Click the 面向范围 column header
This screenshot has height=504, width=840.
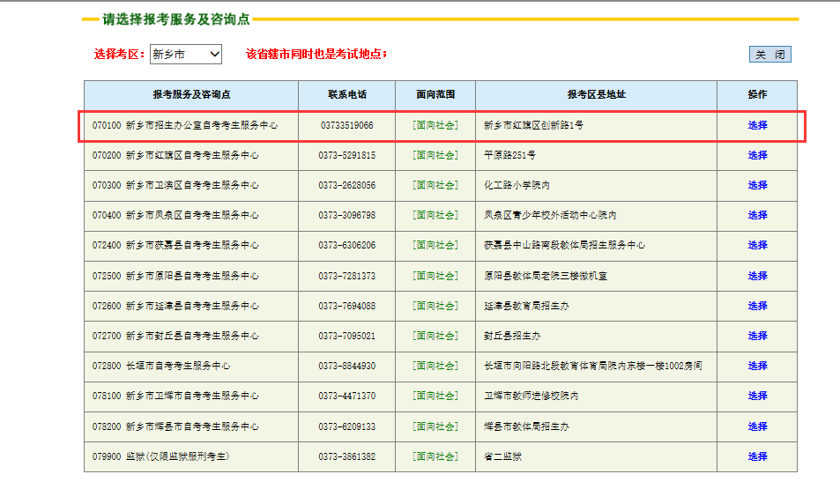pyautogui.click(x=435, y=94)
